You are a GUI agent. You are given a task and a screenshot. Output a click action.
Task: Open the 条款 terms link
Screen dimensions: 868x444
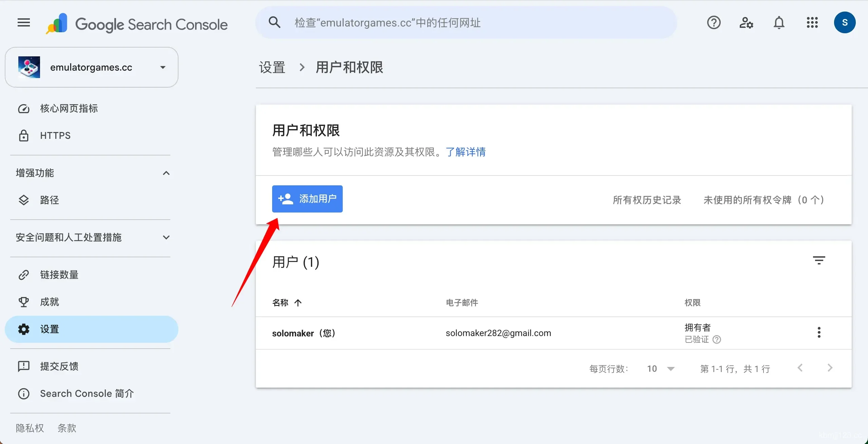click(67, 428)
